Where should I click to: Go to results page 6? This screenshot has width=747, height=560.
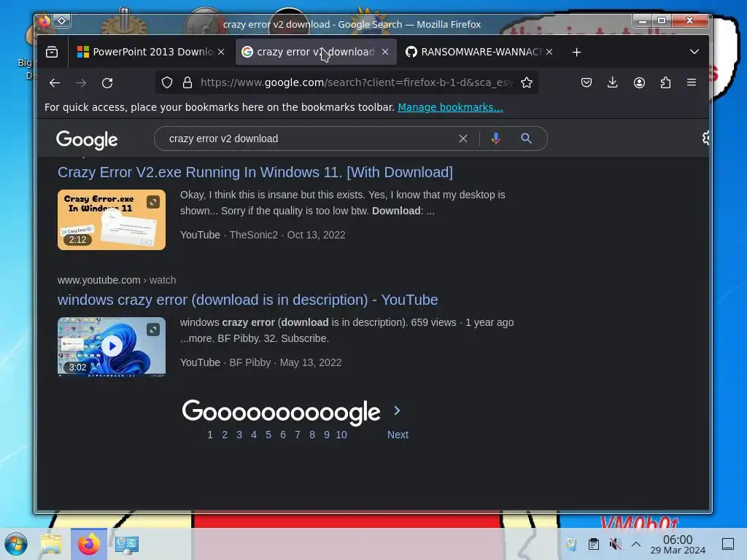[x=283, y=435]
